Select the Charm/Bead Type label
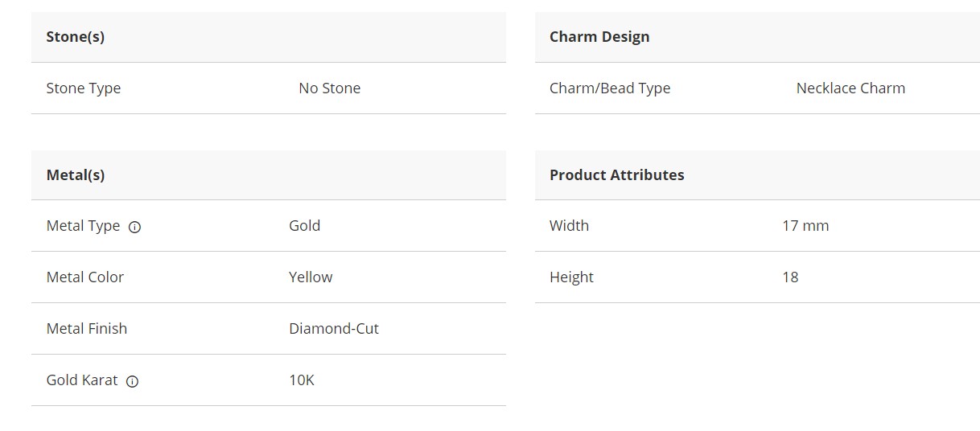This screenshot has height=431, width=980. tap(610, 88)
